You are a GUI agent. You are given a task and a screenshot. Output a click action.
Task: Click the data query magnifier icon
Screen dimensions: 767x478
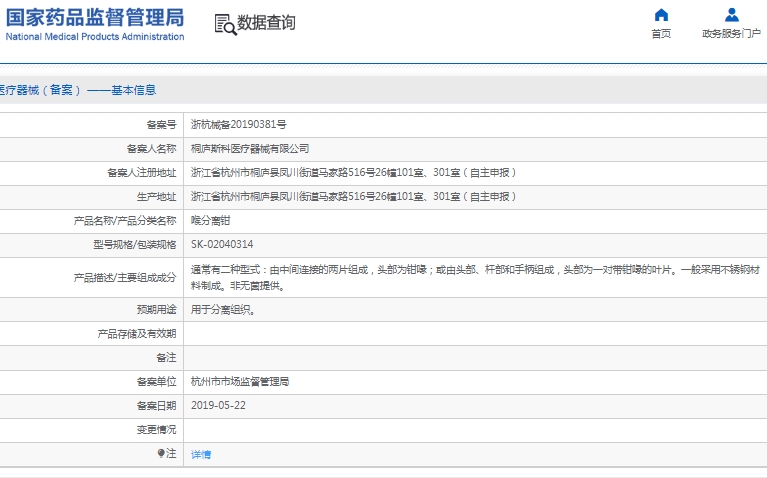[x=226, y=24]
